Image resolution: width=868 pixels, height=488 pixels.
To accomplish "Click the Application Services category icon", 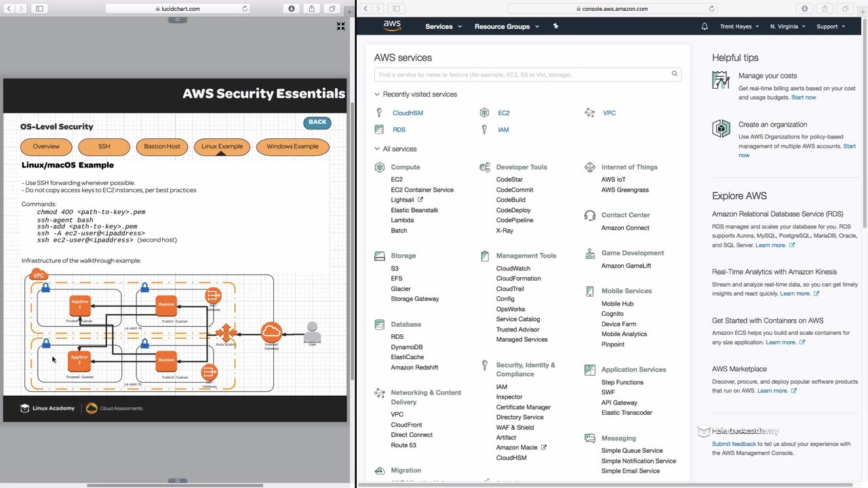I will [x=589, y=370].
